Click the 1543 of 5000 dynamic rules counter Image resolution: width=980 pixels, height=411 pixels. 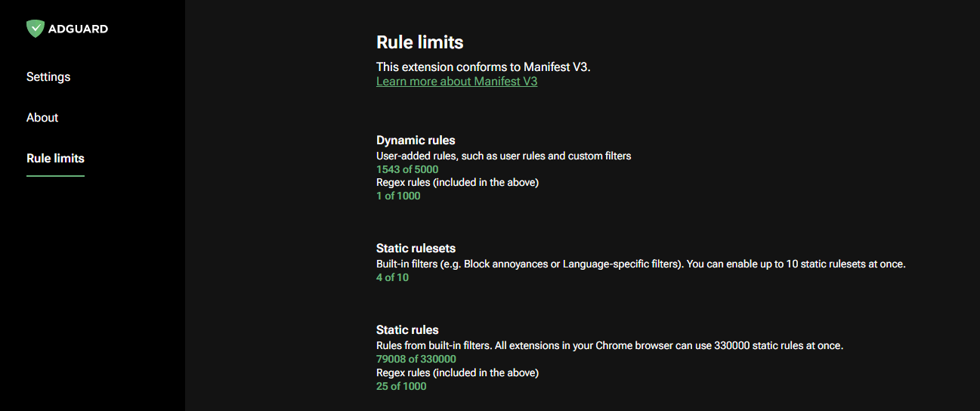[407, 170]
